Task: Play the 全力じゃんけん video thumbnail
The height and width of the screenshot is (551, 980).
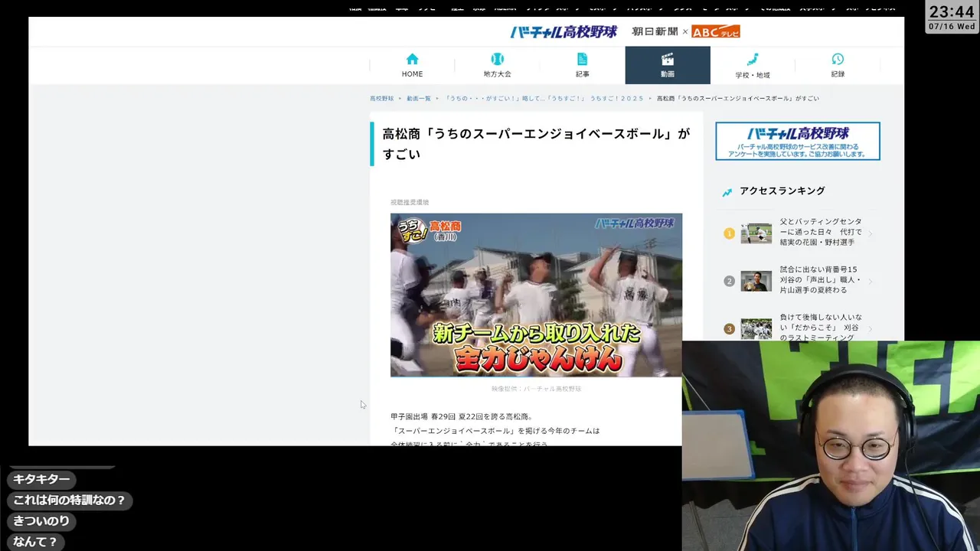Action: pyautogui.click(x=536, y=295)
